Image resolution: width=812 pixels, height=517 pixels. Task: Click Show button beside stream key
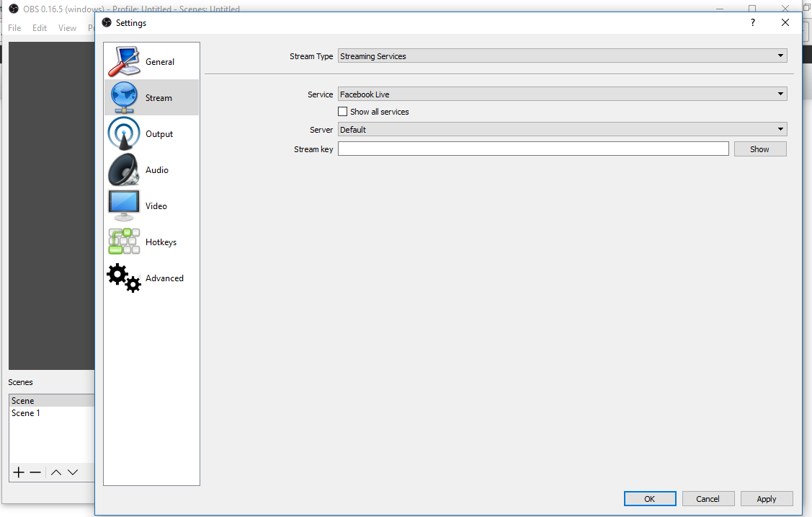[x=759, y=149]
